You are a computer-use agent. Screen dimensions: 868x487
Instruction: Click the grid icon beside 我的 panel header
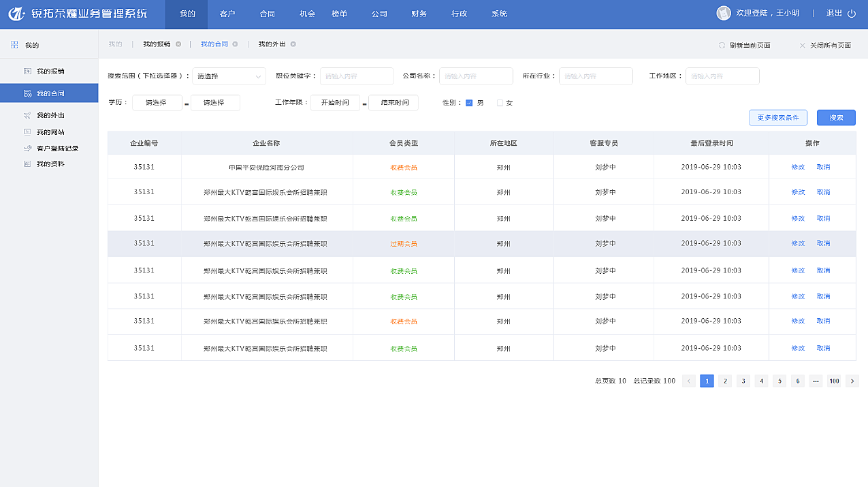pyautogui.click(x=13, y=44)
